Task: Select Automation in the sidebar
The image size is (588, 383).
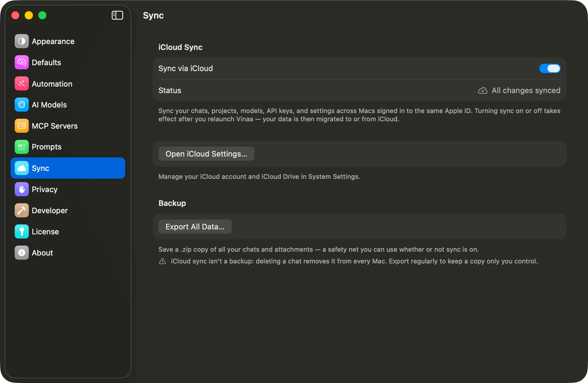Action: (x=68, y=84)
